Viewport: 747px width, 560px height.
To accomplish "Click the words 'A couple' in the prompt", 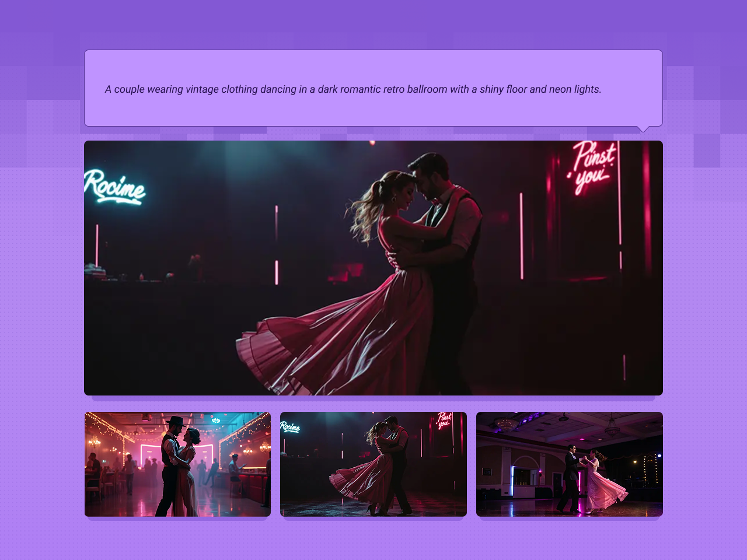I will point(124,89).
